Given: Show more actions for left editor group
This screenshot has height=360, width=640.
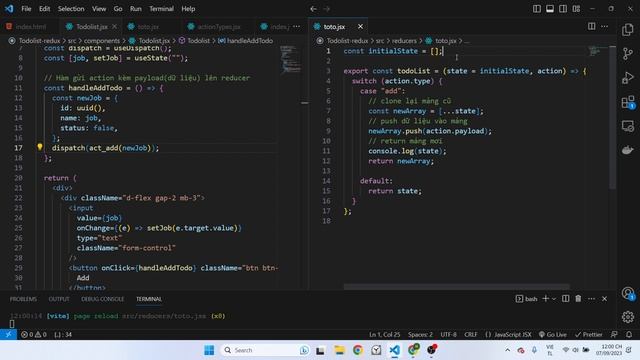Looking at the screenshot, I should coord(296,26).
